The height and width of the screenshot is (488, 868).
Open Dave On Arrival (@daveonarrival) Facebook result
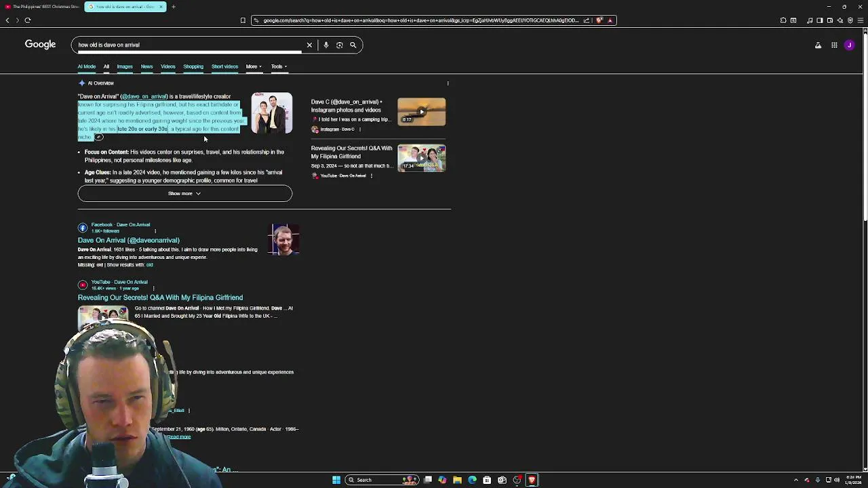(129, 240)
